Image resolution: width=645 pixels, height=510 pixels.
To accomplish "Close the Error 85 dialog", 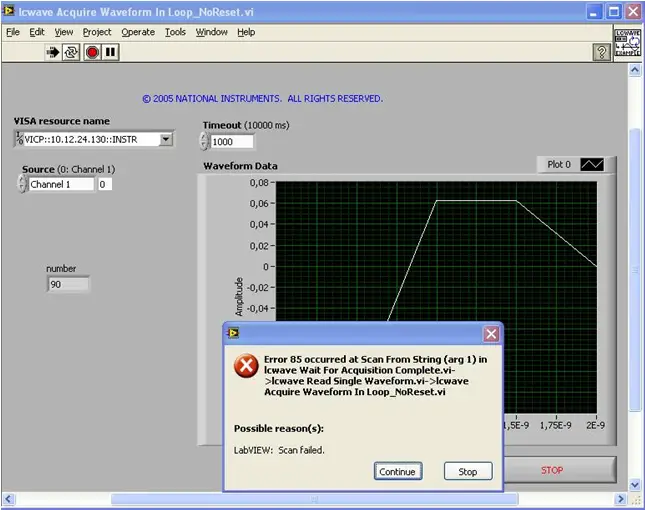I will coord(491,334).
